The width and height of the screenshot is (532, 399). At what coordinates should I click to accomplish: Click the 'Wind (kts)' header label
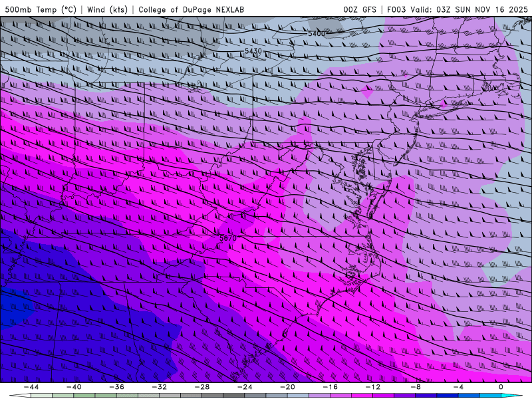pos(107,9)
